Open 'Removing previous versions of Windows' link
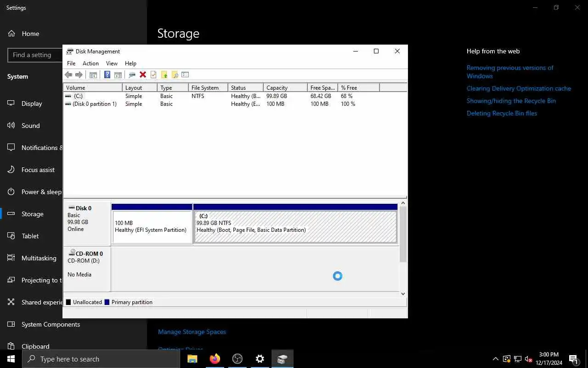Viewport: 588px width, 368px height. (x=510, y=72)
